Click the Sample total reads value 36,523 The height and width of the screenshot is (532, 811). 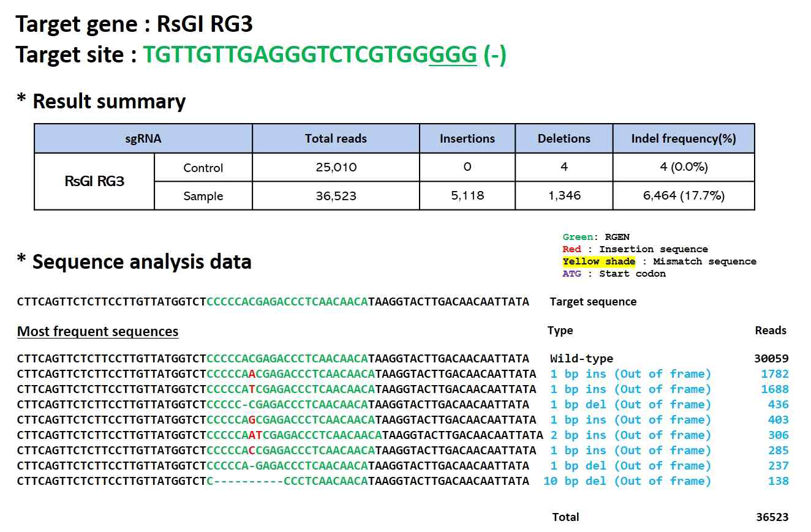[x=336, y=195]
